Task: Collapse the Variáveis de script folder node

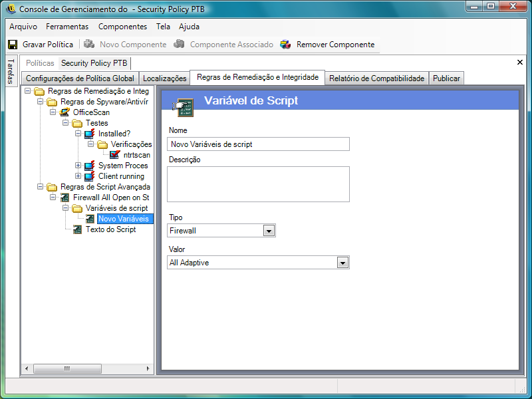Action: [65, 208]
